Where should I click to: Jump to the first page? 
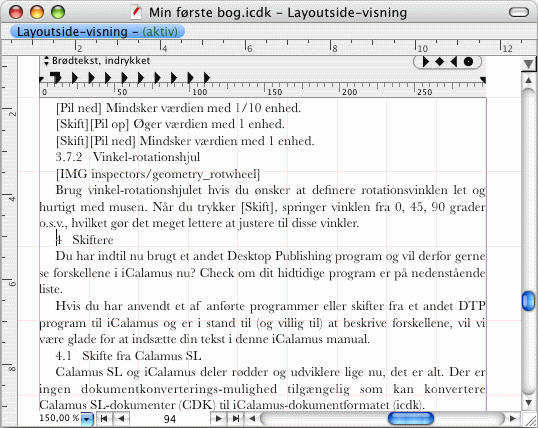point(104,418)
